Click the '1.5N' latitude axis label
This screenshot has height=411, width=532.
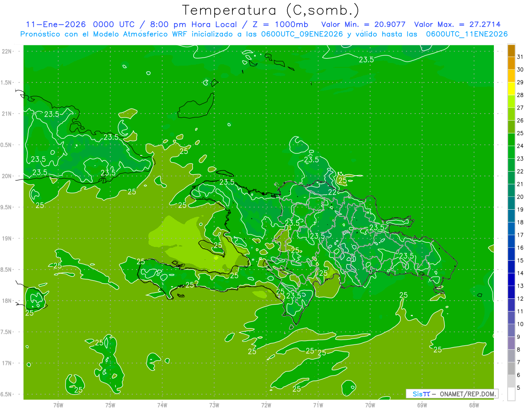tap(6, 82)
